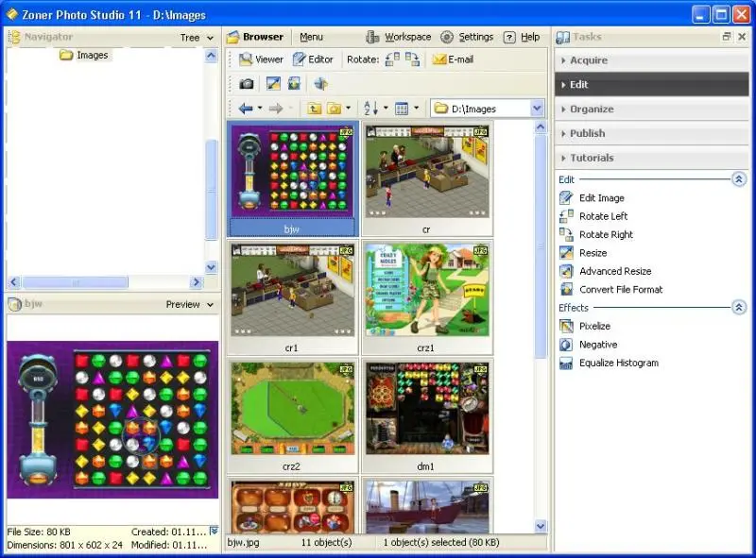
Task: Click the A-Z sort icon
Action: [370, 109]
